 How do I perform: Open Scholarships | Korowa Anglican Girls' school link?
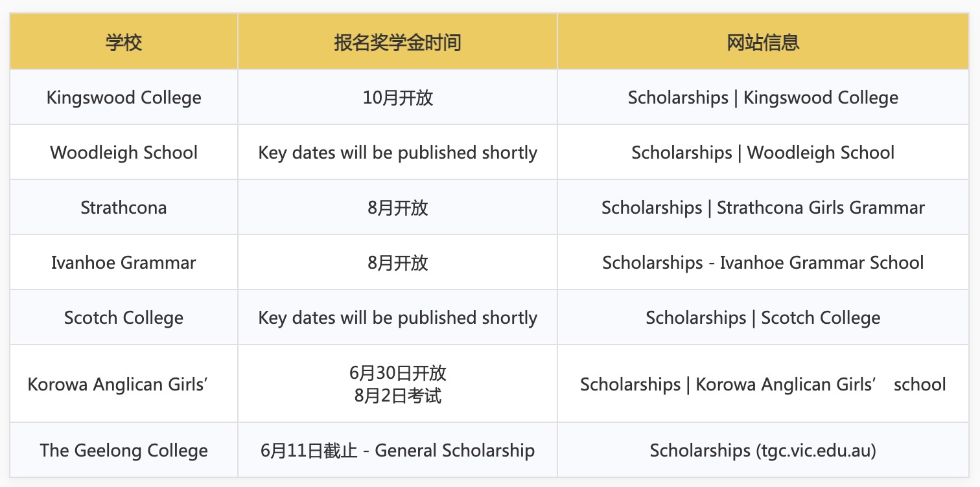point(763,384)
